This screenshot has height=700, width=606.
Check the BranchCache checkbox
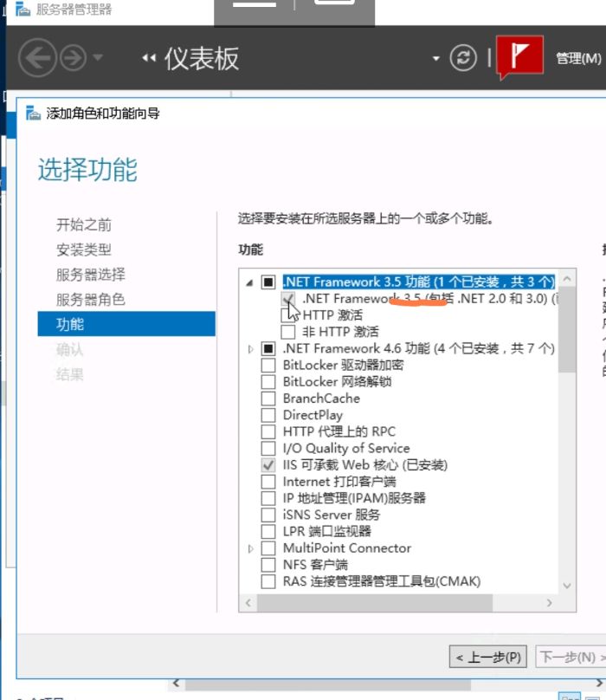pos(268,399)
